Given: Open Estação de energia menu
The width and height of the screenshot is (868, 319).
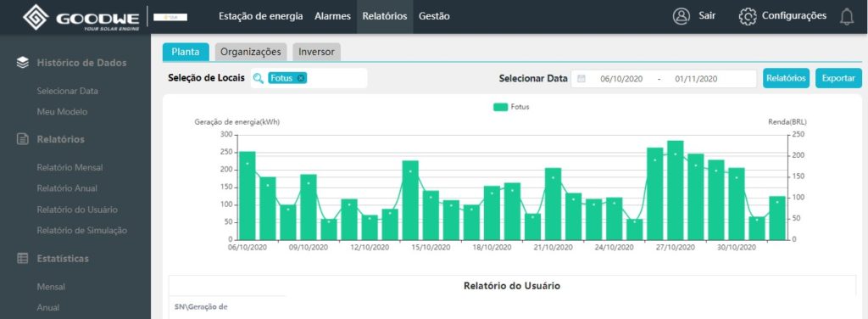Looking at the screenshot, I should 261,16.
